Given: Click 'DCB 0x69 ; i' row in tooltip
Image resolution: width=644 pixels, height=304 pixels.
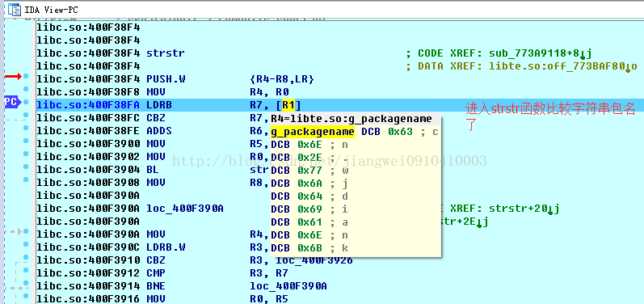Looking at the screenshot, I should point(309,209).
